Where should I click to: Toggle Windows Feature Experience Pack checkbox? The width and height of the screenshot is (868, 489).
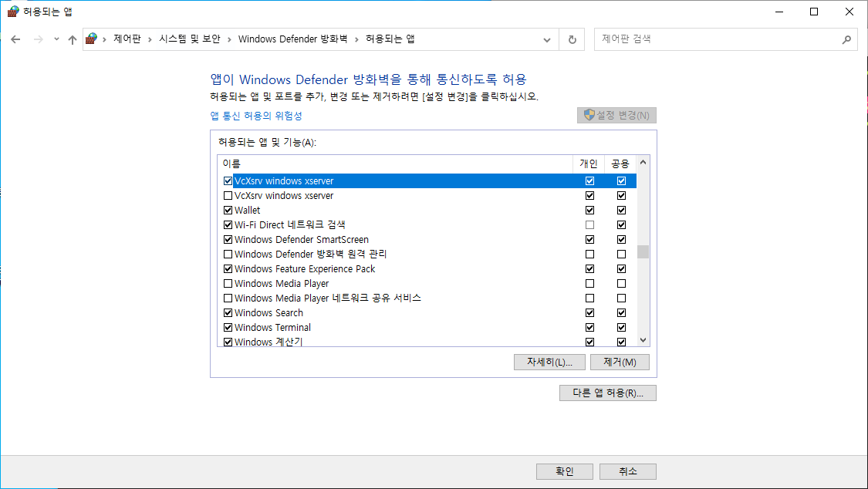pos(228,269)
